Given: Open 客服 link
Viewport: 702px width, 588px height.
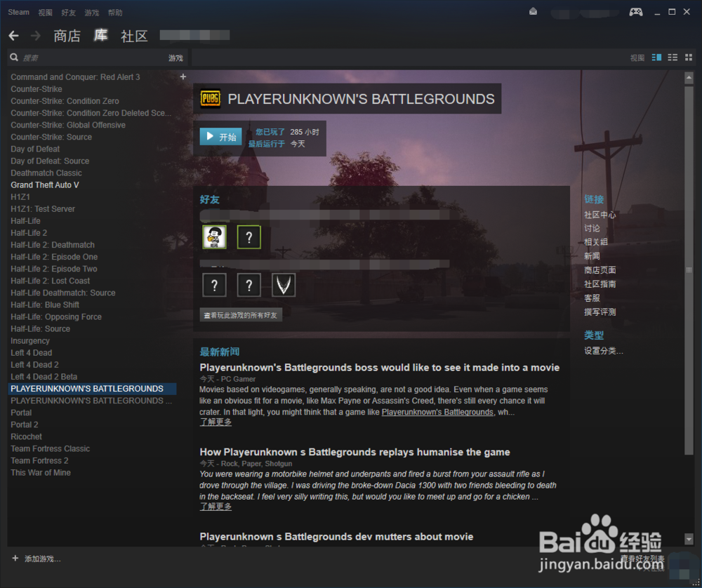Looking at the screenshot, I should (592, 298).
